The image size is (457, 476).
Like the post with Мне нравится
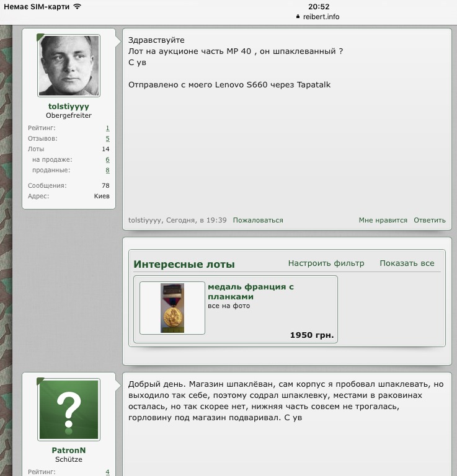coord(383,220)
